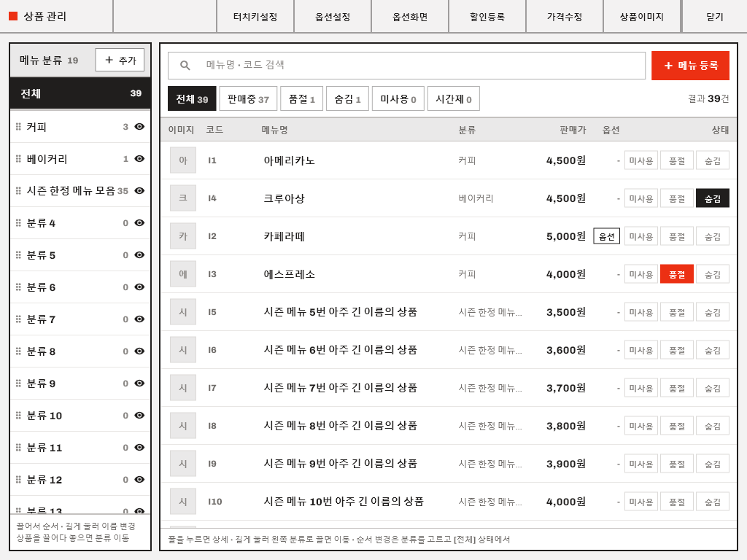The width and height of the screenshot is (747, 560).
Task: Toggle 미사용 for 시즌 메뉴 5번 row
Action: 640,312
